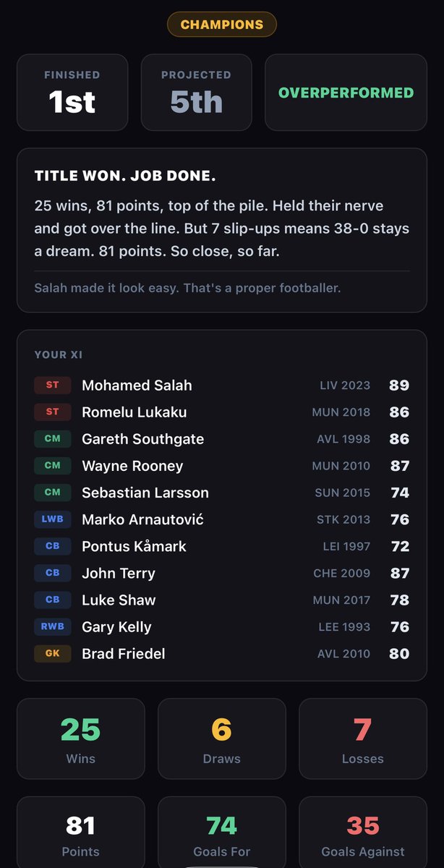Tap the OVERPERFORMED status card
Viewport: 444px width, 868px height.
346,93
